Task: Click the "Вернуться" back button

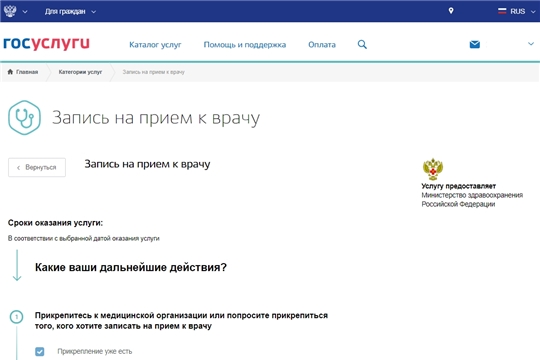Action: 37,167
